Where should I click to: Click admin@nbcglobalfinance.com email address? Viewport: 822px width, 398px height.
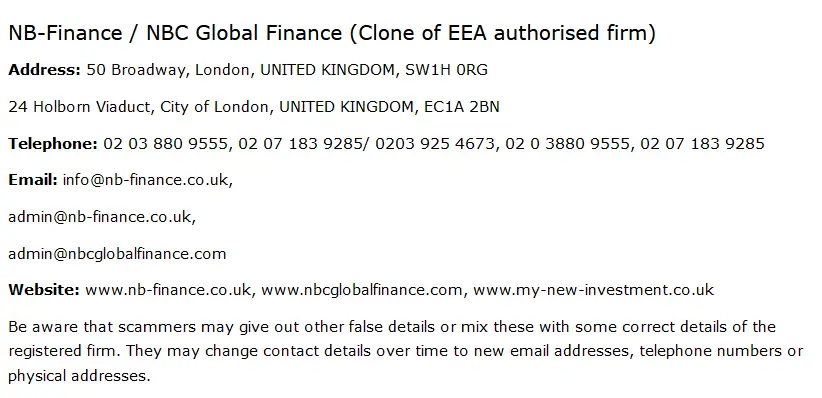tap(117, 254)
